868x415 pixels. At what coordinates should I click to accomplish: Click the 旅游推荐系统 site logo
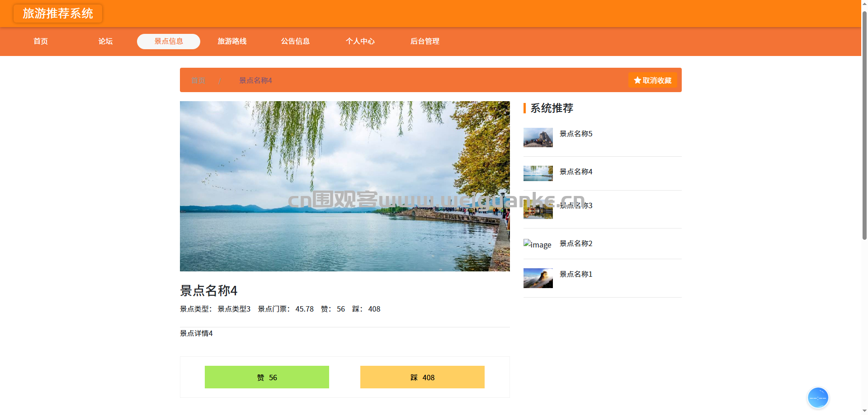tap(58, 14)
